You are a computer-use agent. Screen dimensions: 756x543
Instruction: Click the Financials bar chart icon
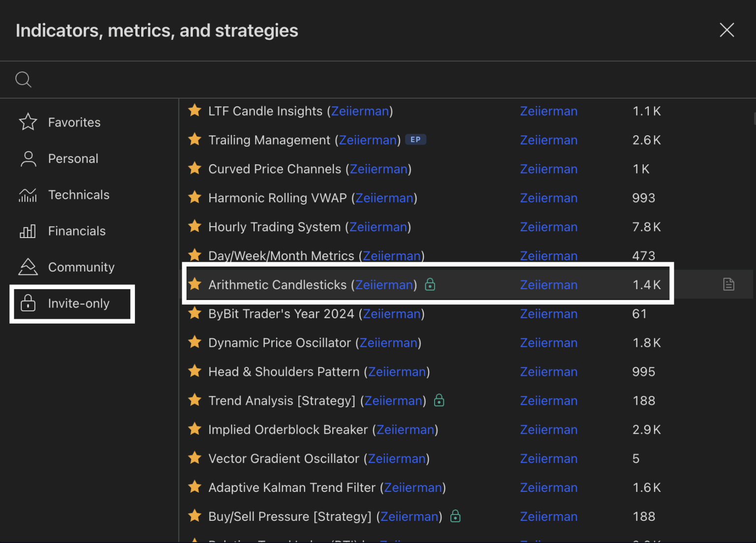[28, 231]
